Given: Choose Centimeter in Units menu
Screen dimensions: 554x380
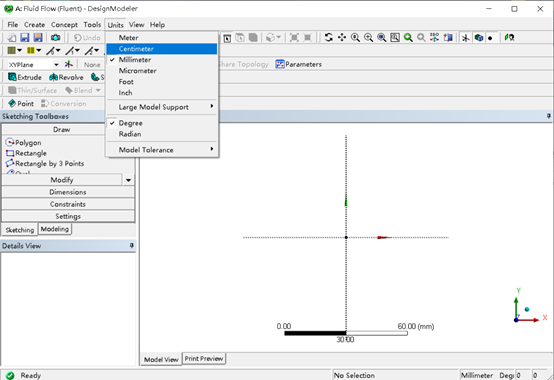Looking at the screenshot, I should click(x=162, y=49).
